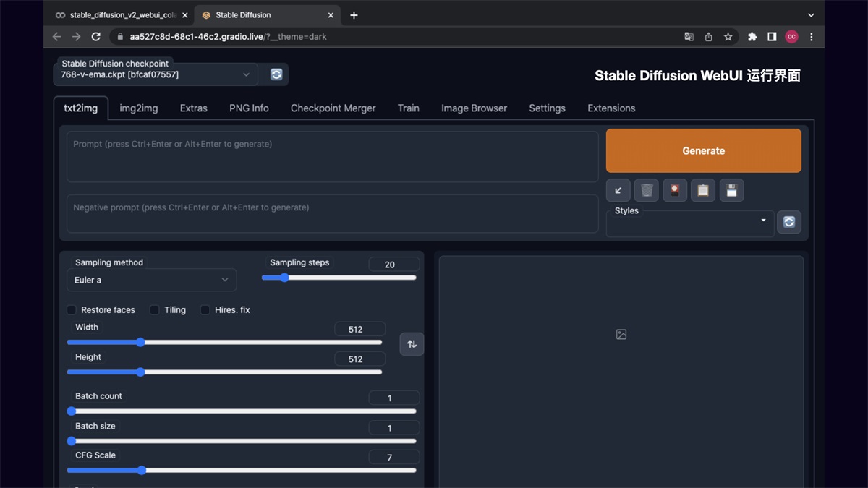Apply selected style via clipboard icon

703,190
